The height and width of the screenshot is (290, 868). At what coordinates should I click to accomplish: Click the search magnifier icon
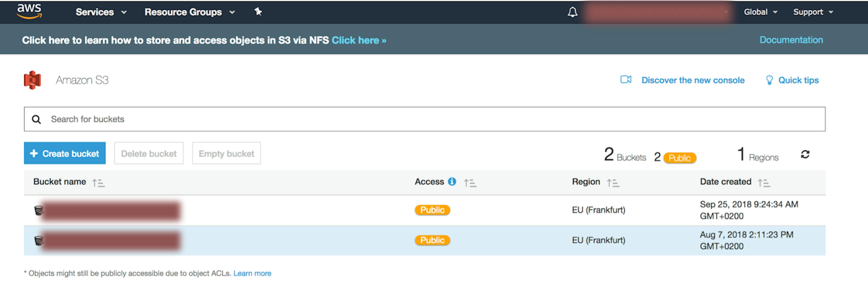36,119
